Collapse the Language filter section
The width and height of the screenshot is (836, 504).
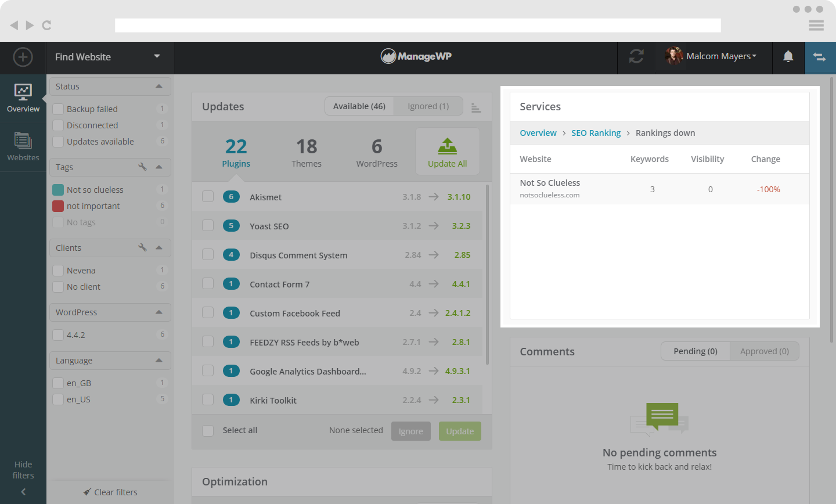click(x=159, y=361)
